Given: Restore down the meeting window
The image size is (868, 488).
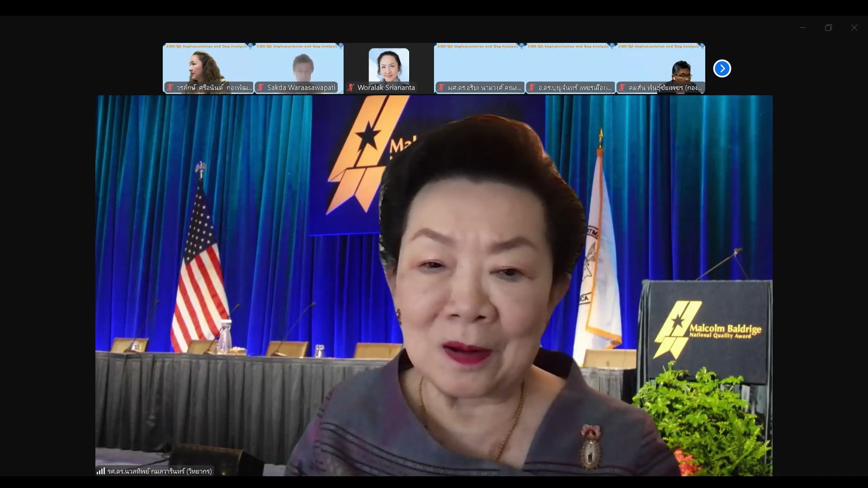Looking at the screenshot, I should click(x=828, y=28).
